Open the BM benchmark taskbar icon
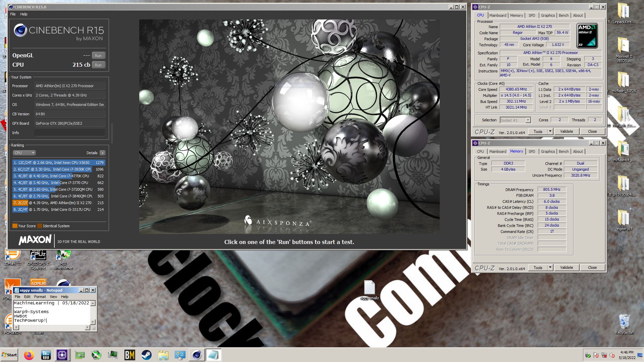This screenshot has height=362, width=644. pyautogui.click(x=129, y=355)
